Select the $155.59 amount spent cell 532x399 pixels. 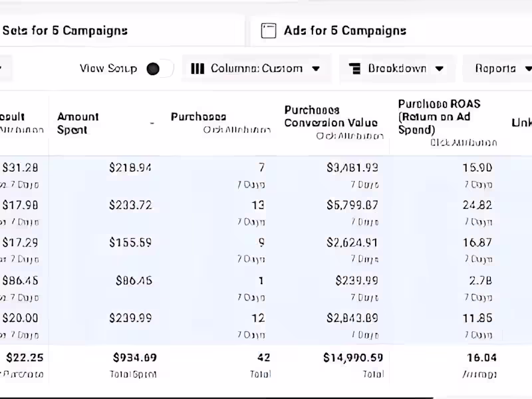click(x=130, y=243)
